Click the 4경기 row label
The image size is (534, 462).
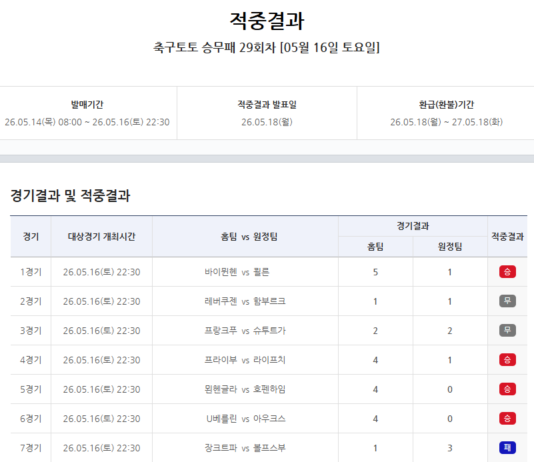[x=31, y=360]
